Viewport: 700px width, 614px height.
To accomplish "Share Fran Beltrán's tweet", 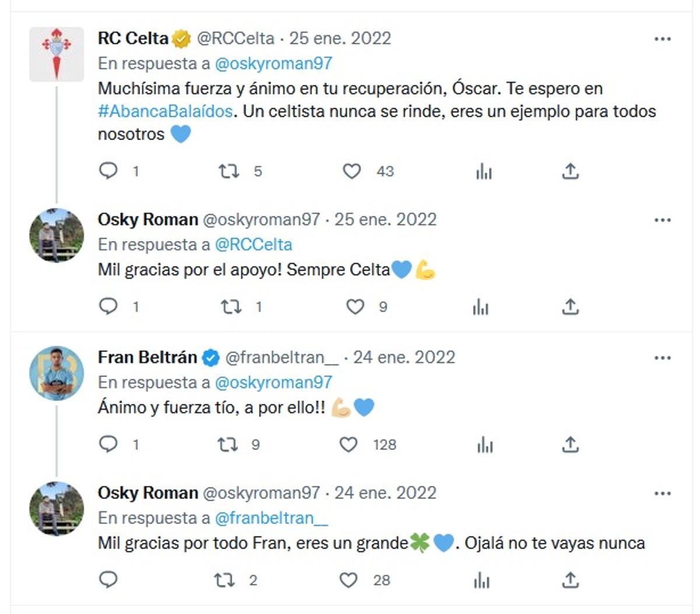I will (569, 445).
